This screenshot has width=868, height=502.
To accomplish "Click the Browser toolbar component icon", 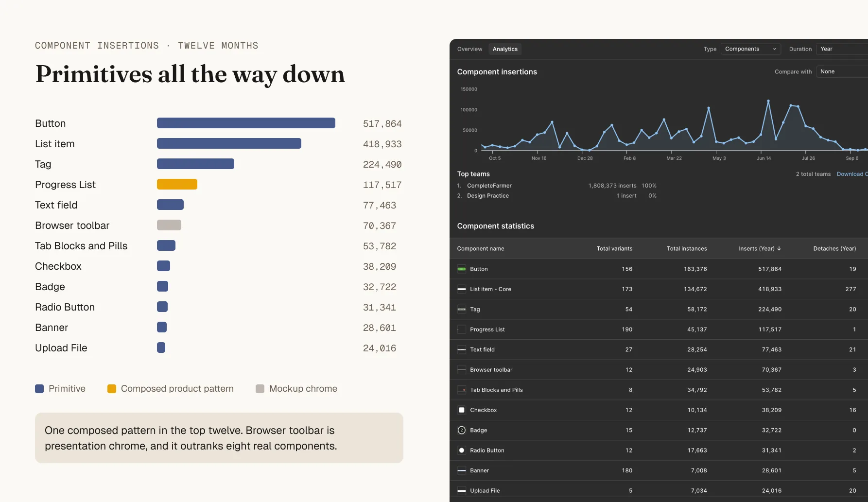I will (x=462, y=370).
